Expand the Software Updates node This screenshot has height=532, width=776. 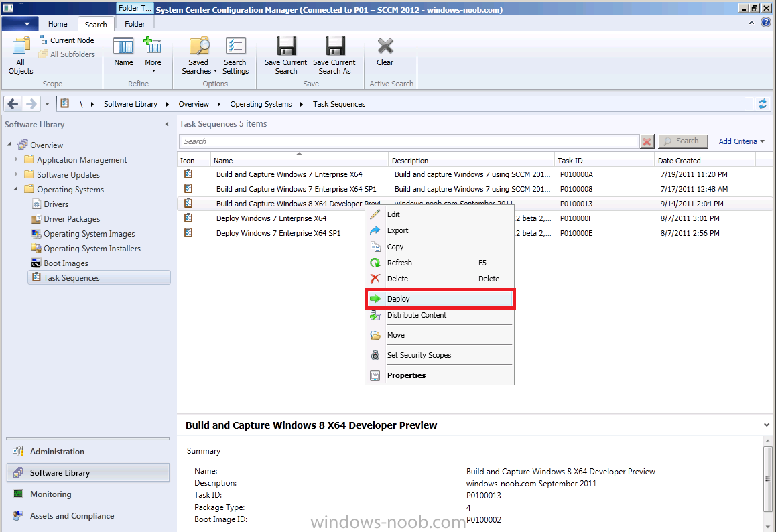coord(16,174)
